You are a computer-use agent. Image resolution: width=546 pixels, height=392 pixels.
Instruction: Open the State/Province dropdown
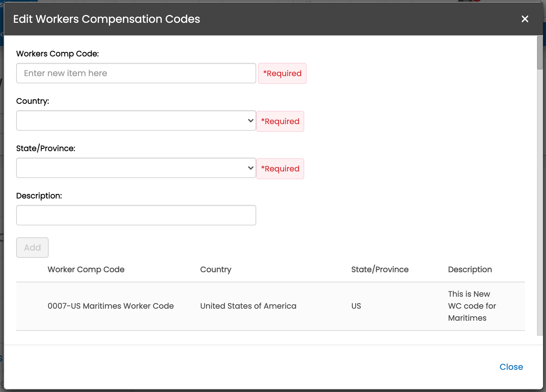click(136, 168)
